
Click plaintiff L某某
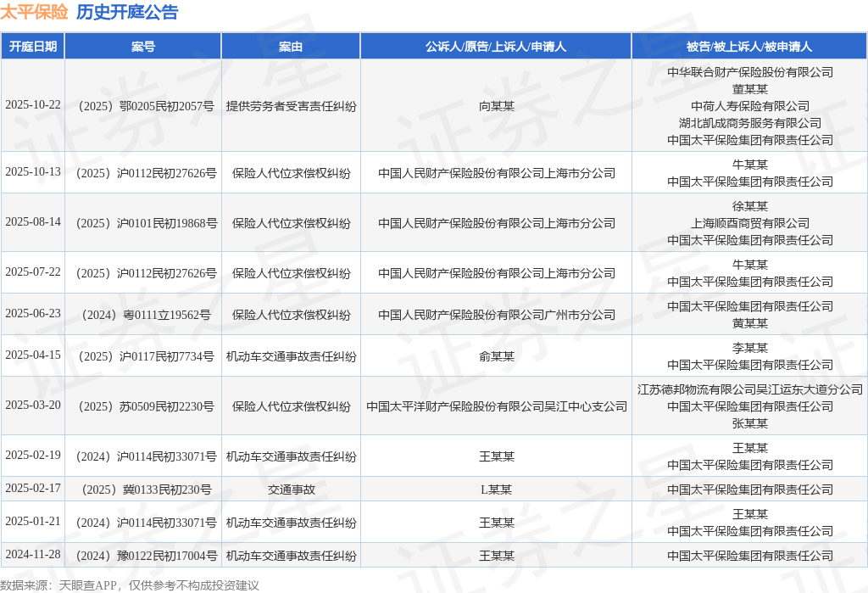tap(496, 490)
